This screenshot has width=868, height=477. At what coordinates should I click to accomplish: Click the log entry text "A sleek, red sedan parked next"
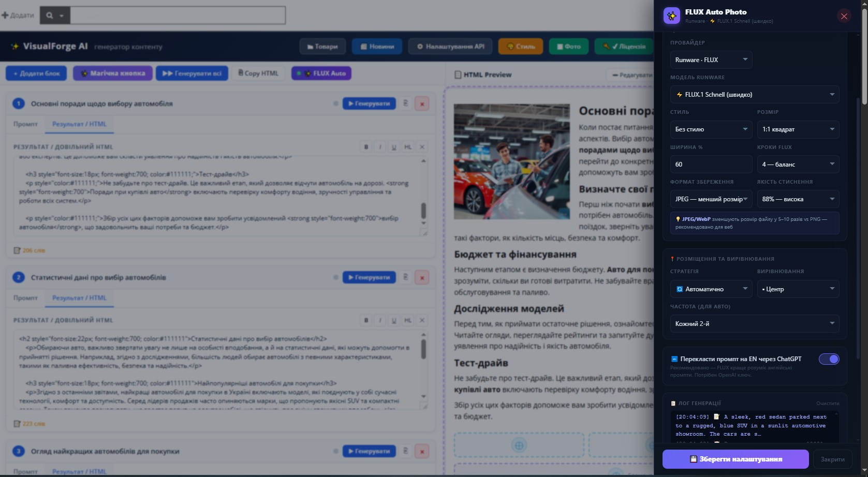(x=775, y=417)
